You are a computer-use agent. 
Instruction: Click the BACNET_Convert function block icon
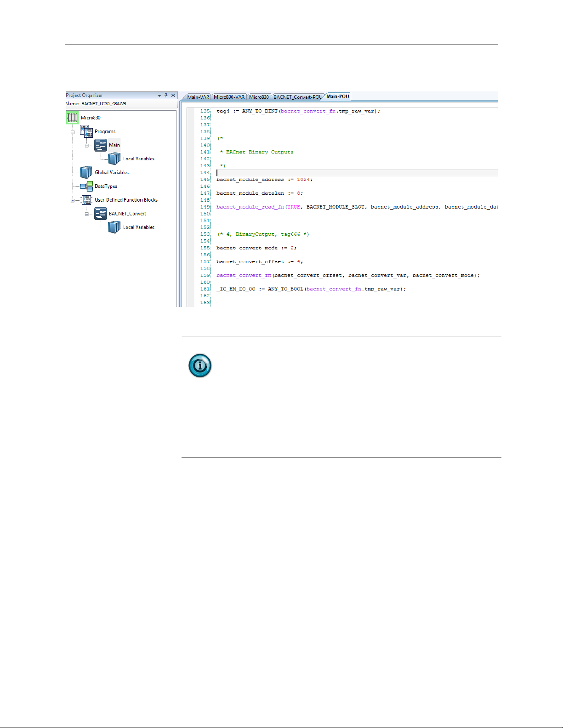click(x=101, y=214)
